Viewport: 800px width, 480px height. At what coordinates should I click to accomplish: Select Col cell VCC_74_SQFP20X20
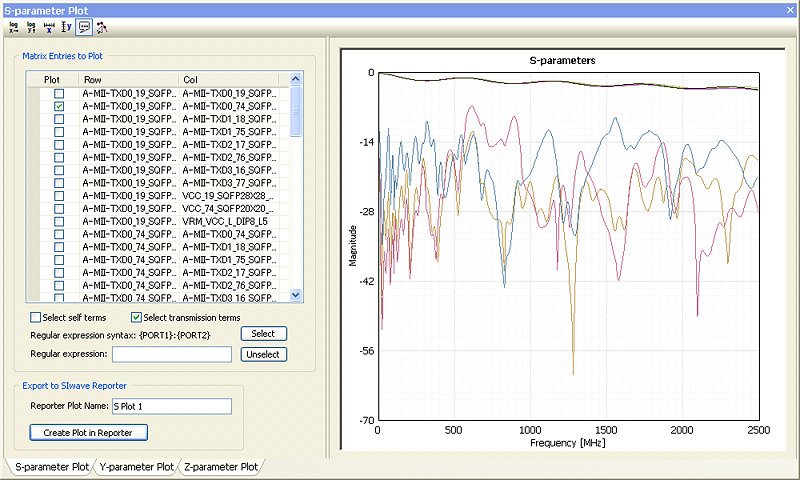coord(228,209)
